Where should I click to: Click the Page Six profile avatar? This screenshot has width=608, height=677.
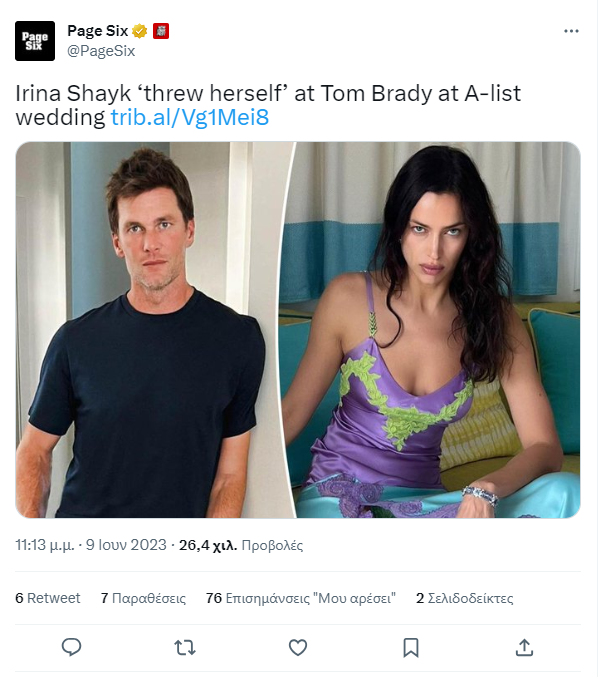(35, 41)
